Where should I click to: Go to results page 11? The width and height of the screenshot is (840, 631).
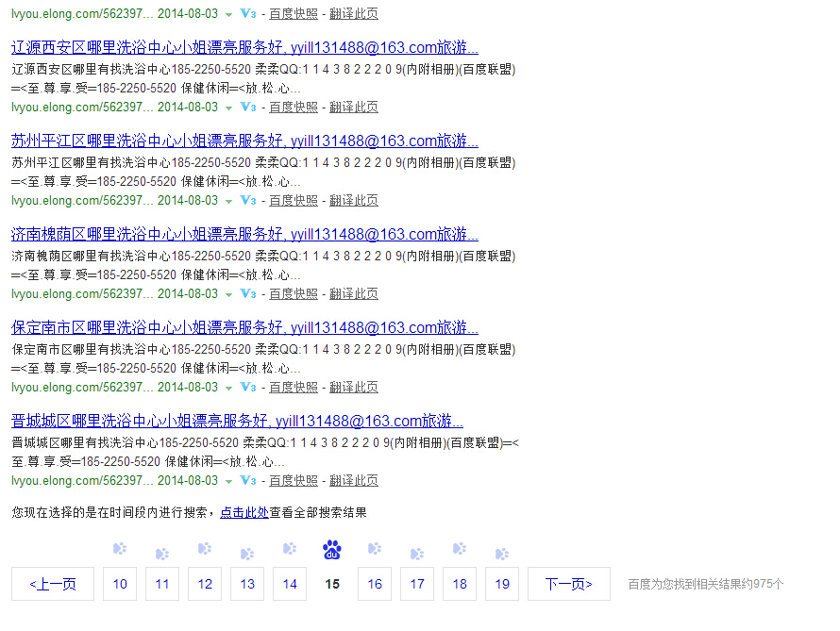[162, 584]
